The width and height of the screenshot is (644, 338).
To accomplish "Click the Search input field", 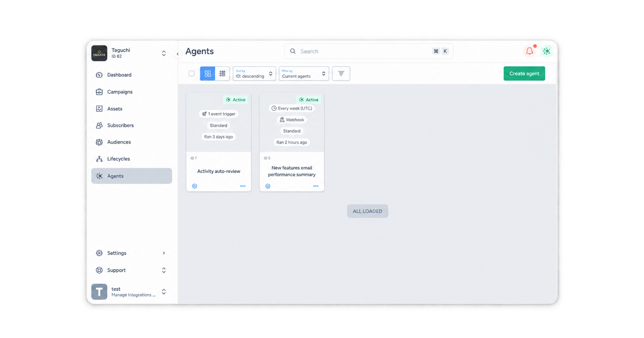I will (x=368, y=51).
